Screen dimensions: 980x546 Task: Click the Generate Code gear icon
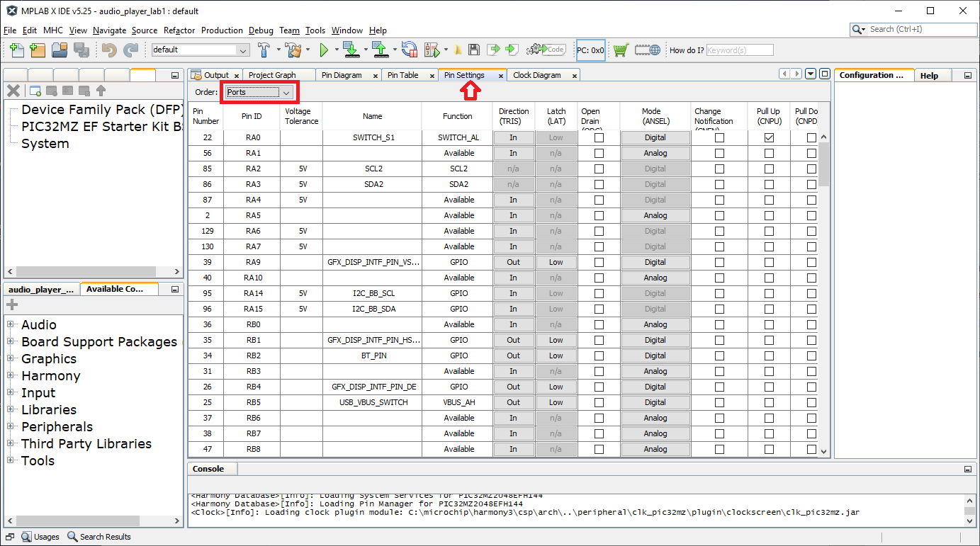546,50
